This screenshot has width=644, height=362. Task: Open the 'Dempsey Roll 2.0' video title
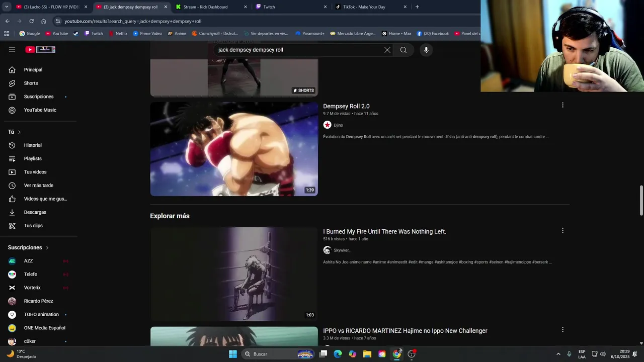click(x=346, y=106)
